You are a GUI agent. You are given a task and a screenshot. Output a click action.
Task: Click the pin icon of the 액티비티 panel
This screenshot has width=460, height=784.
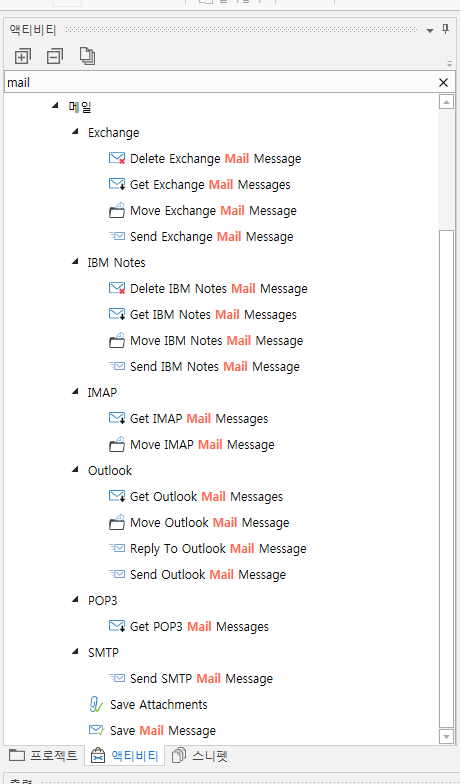446,30
